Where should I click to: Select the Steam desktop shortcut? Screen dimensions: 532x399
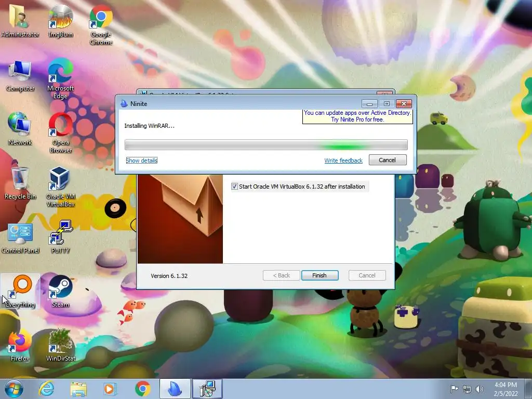coord(60,291)
